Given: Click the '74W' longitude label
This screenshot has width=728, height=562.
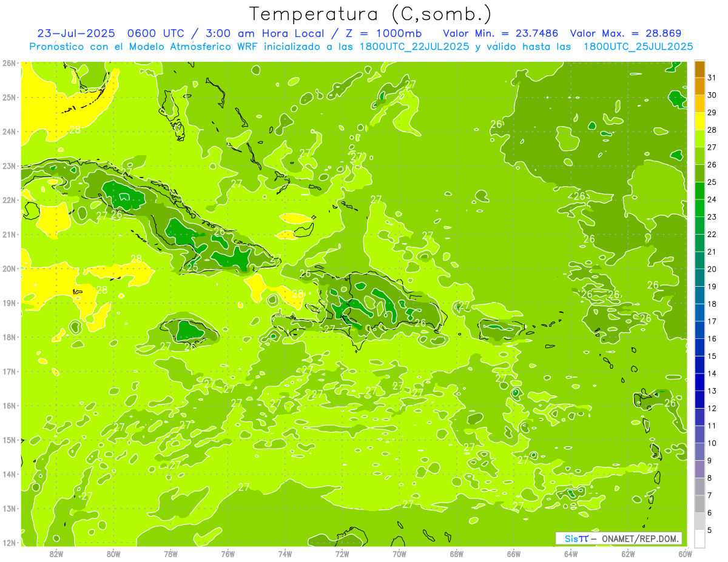Looking at the screenshot, I should click(x=285, y=553).
